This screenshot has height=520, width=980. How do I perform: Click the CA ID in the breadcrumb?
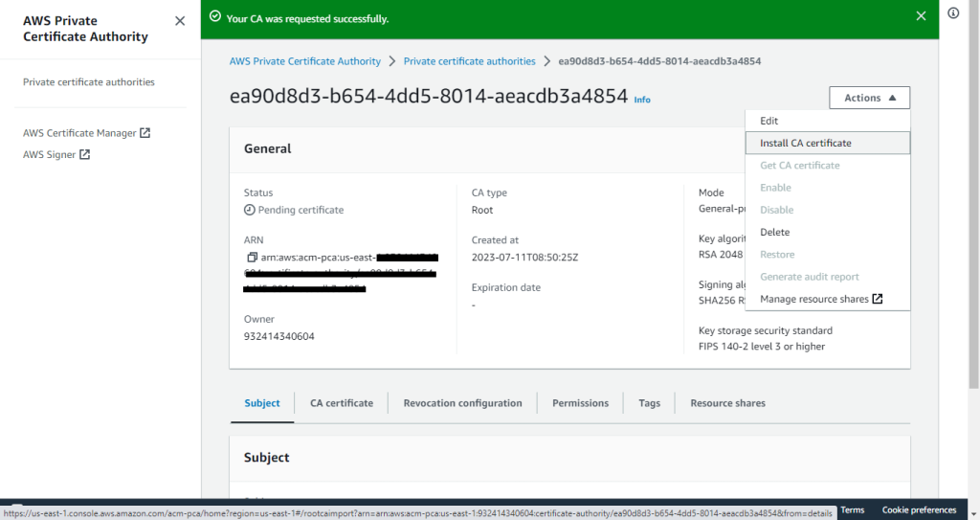(x=659, y=61)
